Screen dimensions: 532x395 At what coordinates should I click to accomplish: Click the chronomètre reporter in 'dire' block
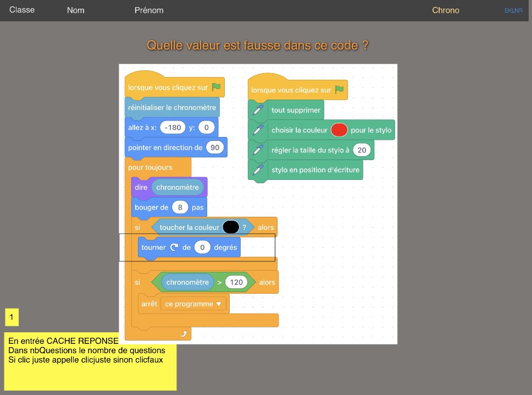pyautogui.click(x=178, y=187)
